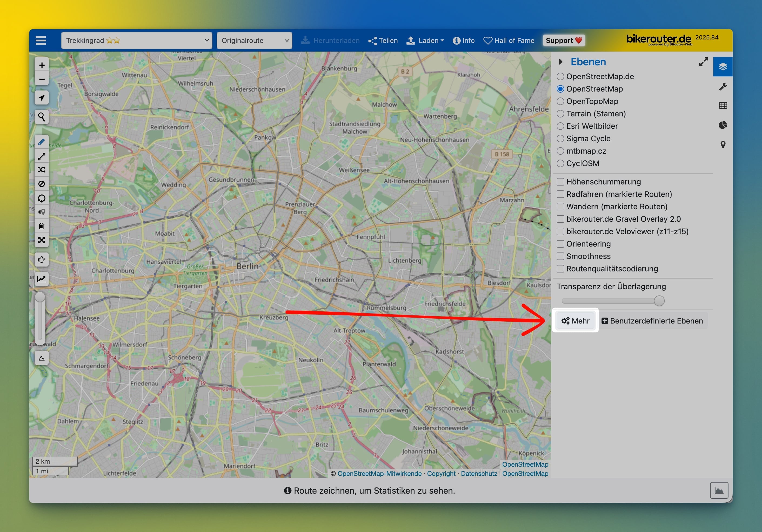Click the zoom in plus button
The width and height of the screenshot is (762, 532).
(42, 65)
